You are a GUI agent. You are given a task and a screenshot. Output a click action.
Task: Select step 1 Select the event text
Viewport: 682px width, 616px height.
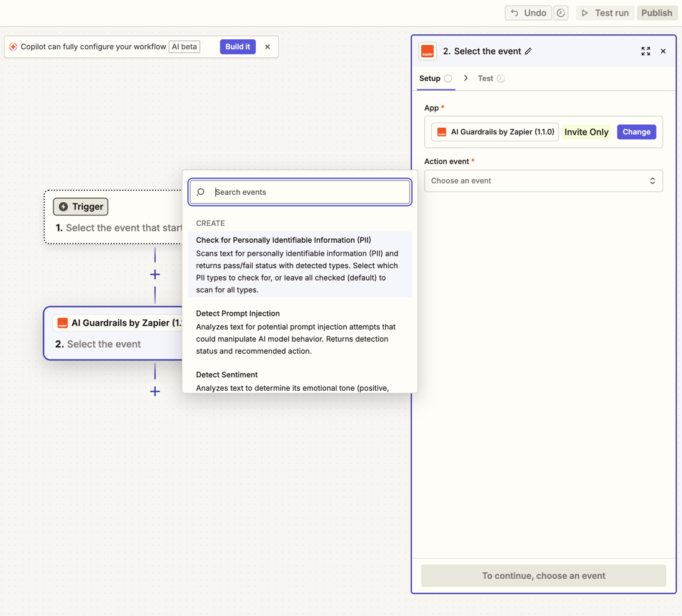124,228
